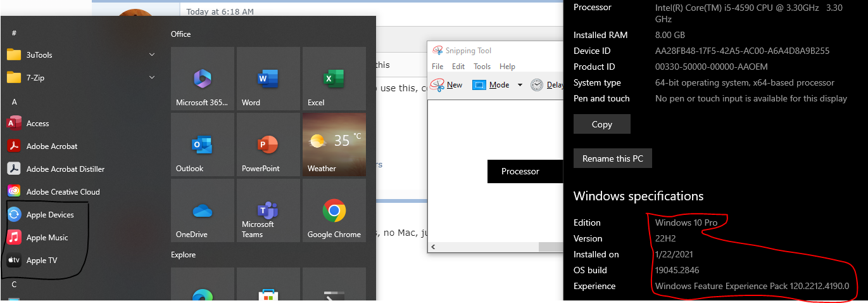The width and height of the screenshot is (868, 303).
Task: Click the Installed RAM value 8.00 GB
Action: [670, 35]
